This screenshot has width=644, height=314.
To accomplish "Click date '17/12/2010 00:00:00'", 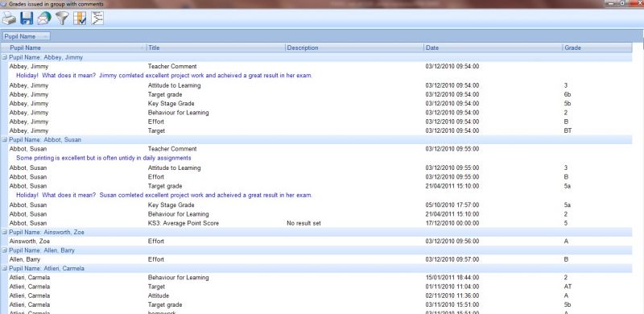I will point(452,223).
